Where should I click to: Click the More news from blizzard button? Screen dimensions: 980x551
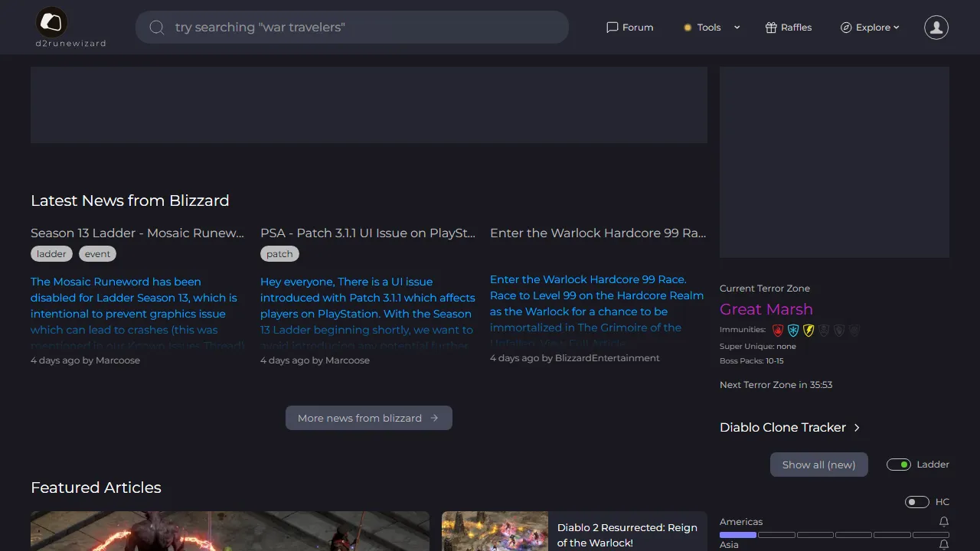368,418
